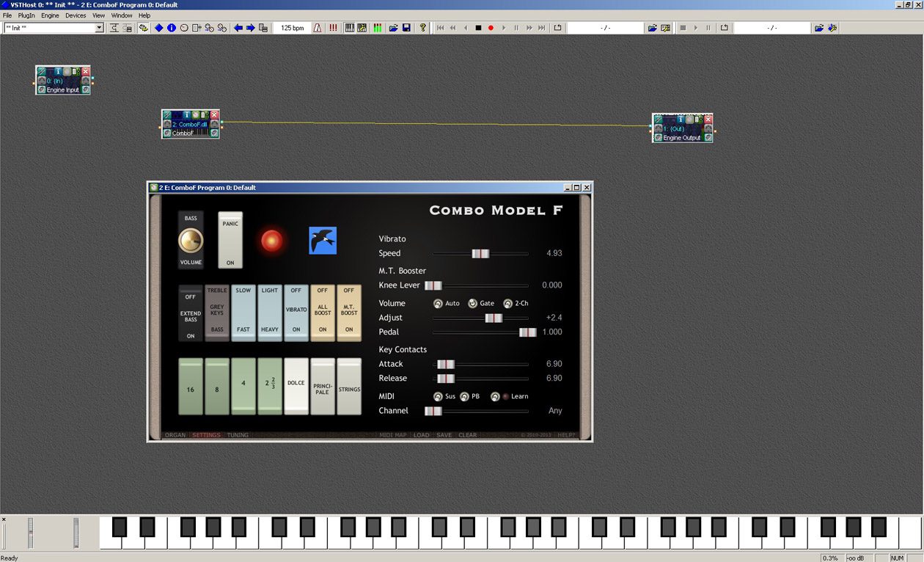924x562 pixels.
Task: Click the STRINGS stop tab
Action: [349, 386]
